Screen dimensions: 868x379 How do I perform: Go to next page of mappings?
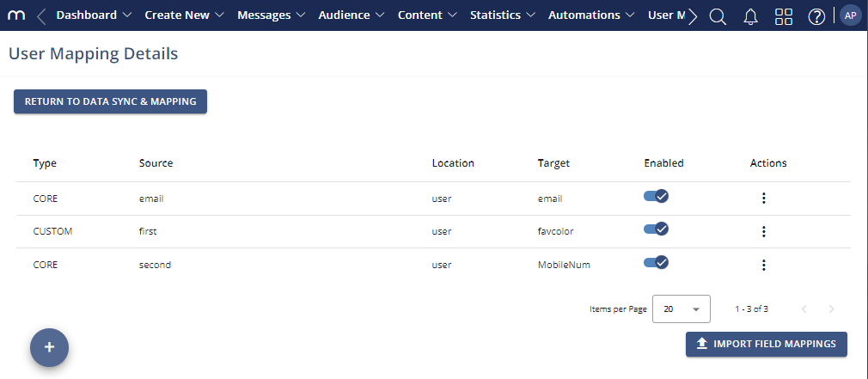[x=831, y=309]
